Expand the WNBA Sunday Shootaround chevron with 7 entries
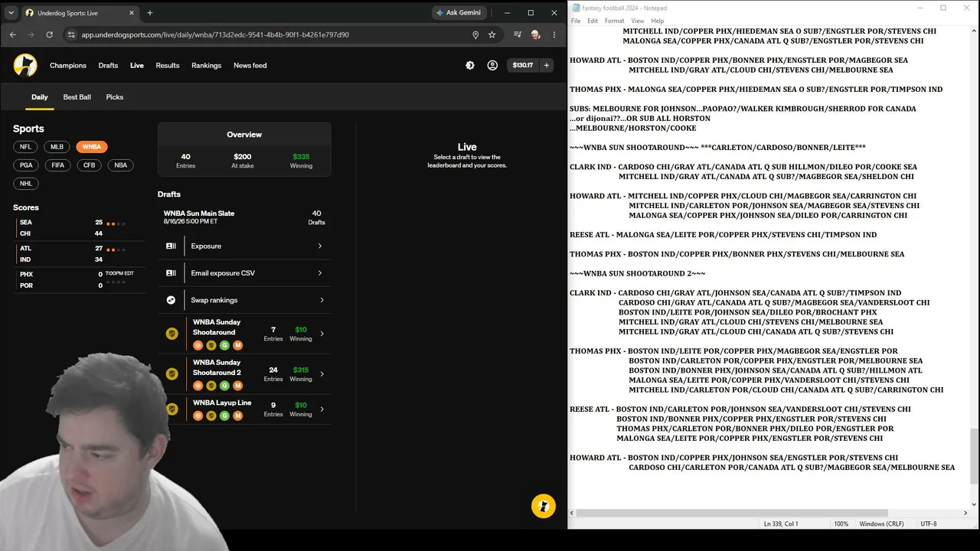 click(x=322, y=334)
